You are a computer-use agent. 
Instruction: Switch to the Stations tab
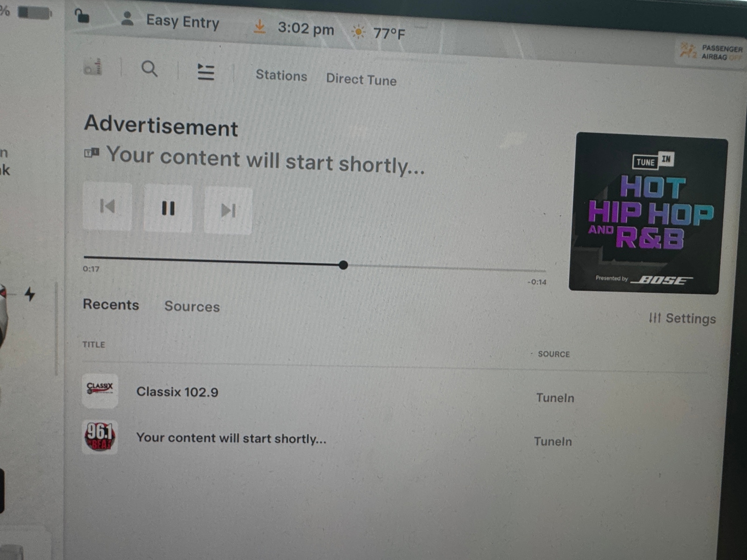click(x=281, y=76)
